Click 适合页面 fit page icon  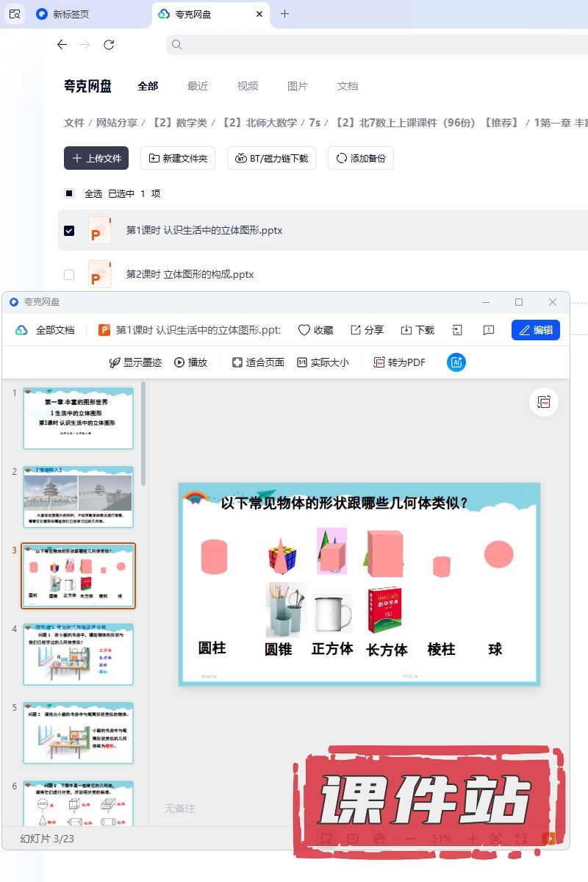tap(237, 362)
